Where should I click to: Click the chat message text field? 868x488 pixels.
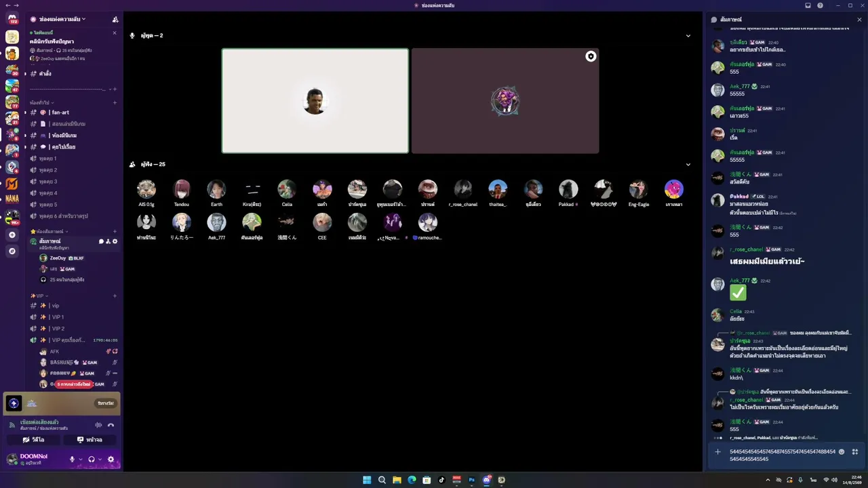tap(782, 455)
